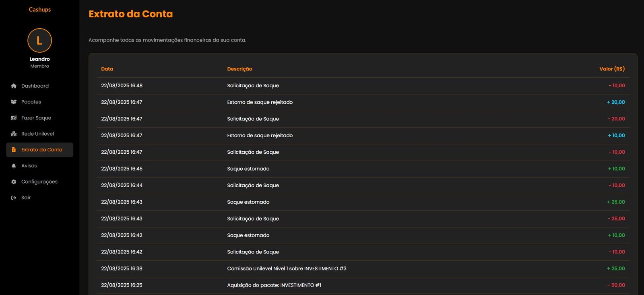Click the Valor (R$) column header
644x295 pixels.
pos(612,69)
